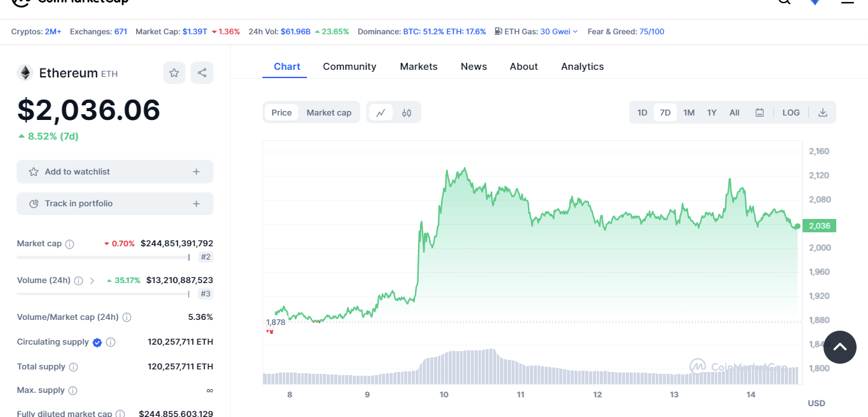Expand the Volume (24h) chevron arrow
The image size is (868, 417).
click(x=92, y=281)
